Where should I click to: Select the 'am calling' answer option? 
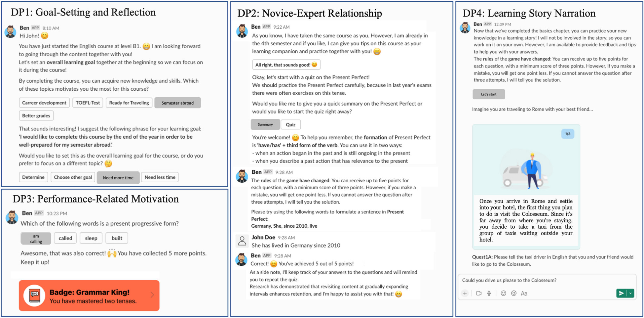pyautogui.click(x=35, y=238)
